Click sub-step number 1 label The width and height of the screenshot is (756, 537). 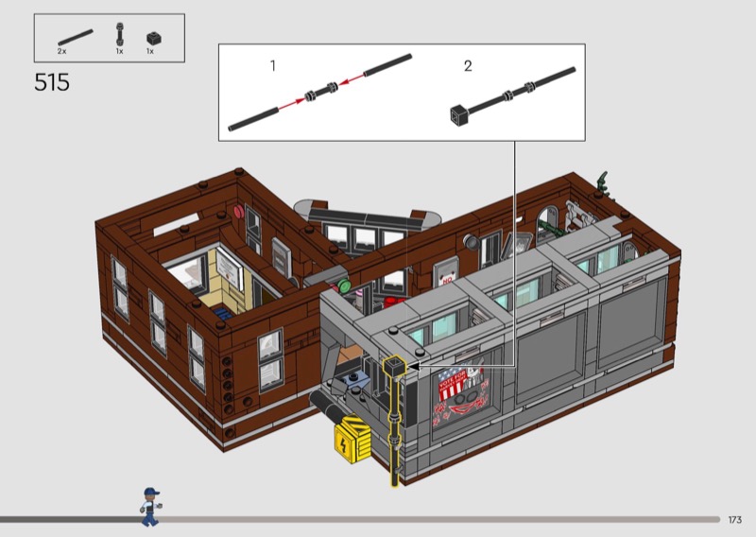point(273,66)
